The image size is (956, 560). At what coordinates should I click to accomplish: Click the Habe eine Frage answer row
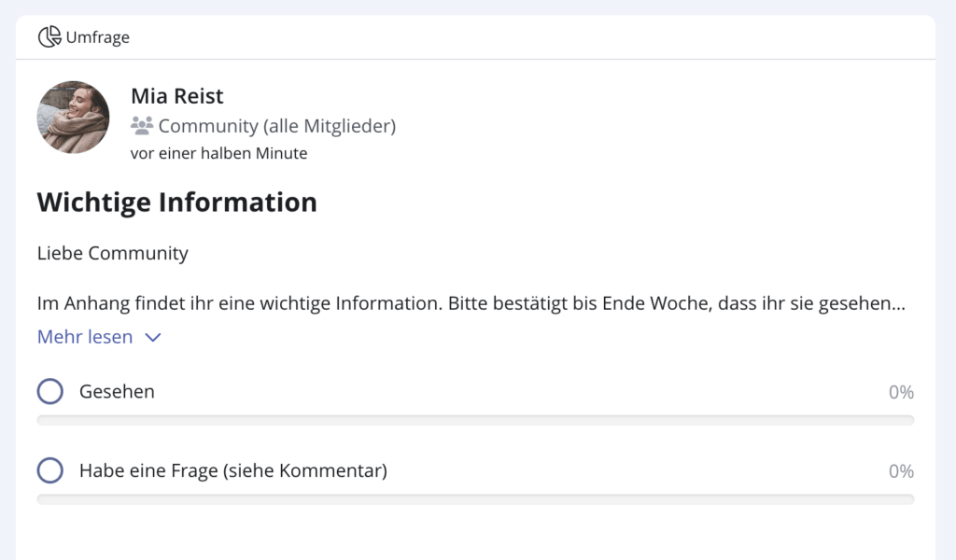tap(234, 470)
